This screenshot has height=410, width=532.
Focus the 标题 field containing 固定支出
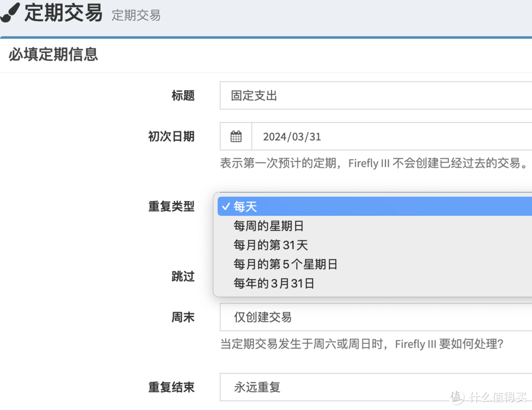pyautogui.click(x=374, y=95)
